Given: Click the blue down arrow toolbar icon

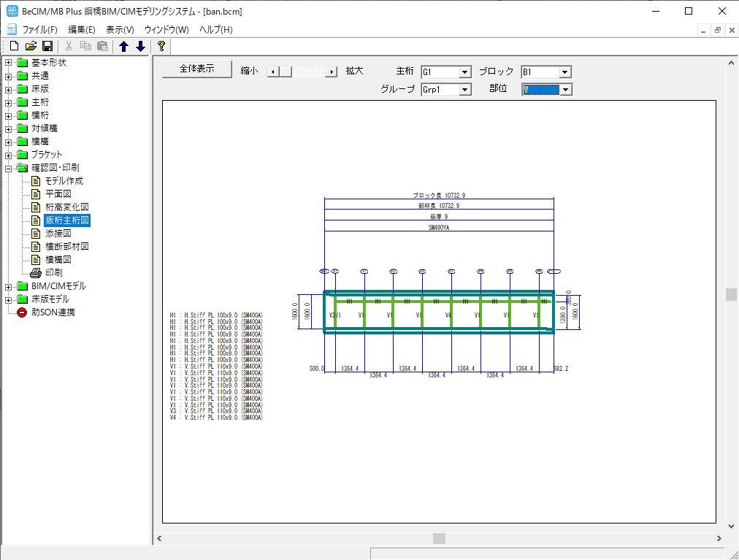Looking at the screenshot, I should pyautogui.click(x=140, y=46).
